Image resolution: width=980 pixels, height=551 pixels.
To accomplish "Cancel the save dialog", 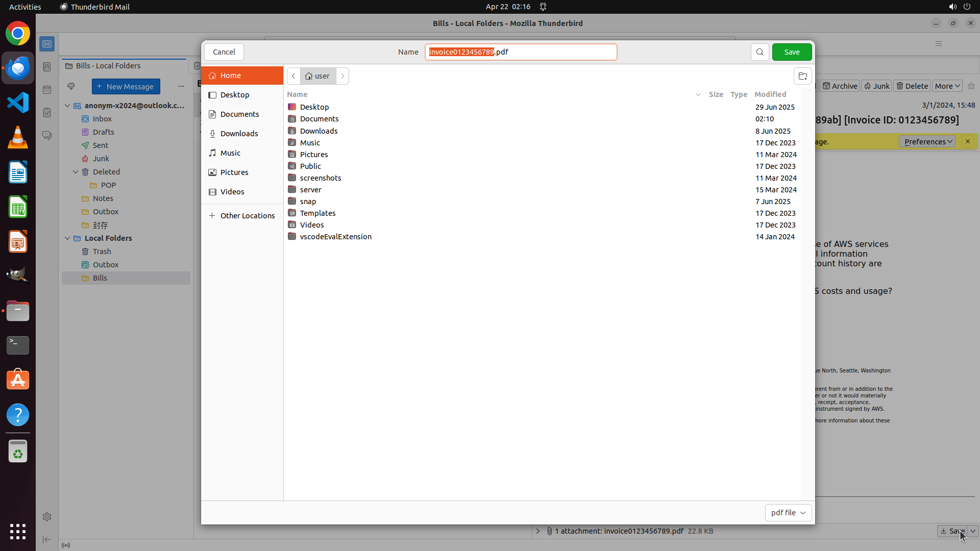I will (224, 52).
